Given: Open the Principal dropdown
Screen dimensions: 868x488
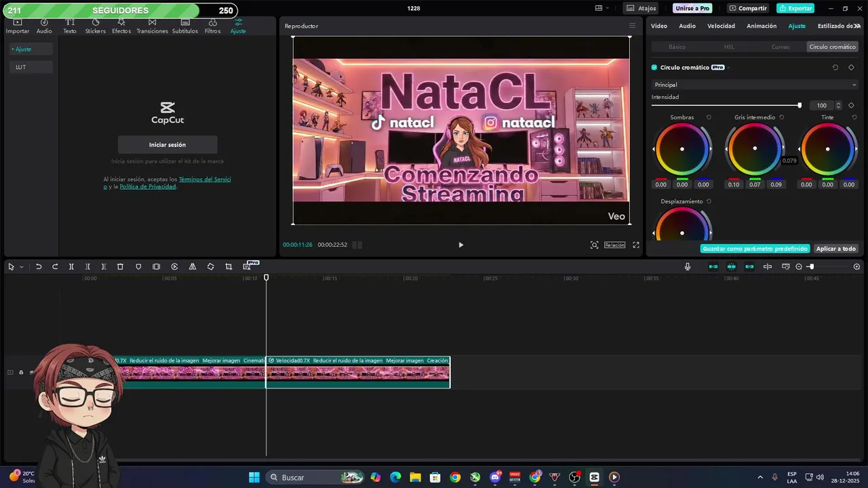Looking at the screenshot, I should (x=755, y=85).
